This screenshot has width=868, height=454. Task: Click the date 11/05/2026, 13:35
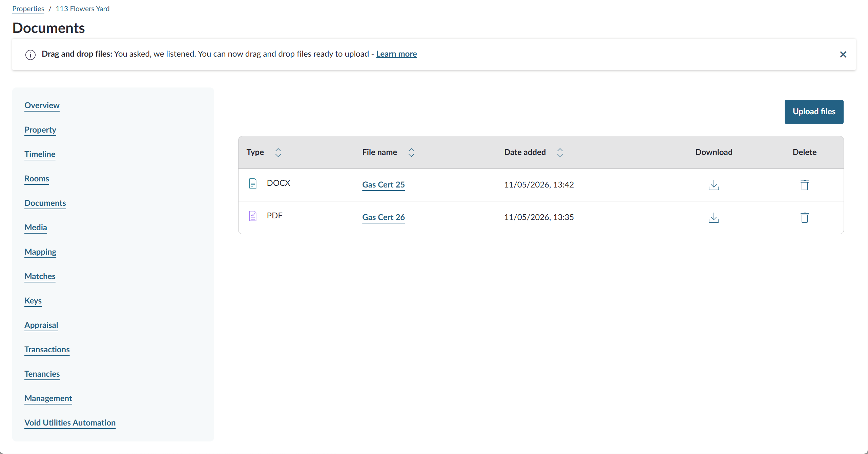tap(539, 217)
